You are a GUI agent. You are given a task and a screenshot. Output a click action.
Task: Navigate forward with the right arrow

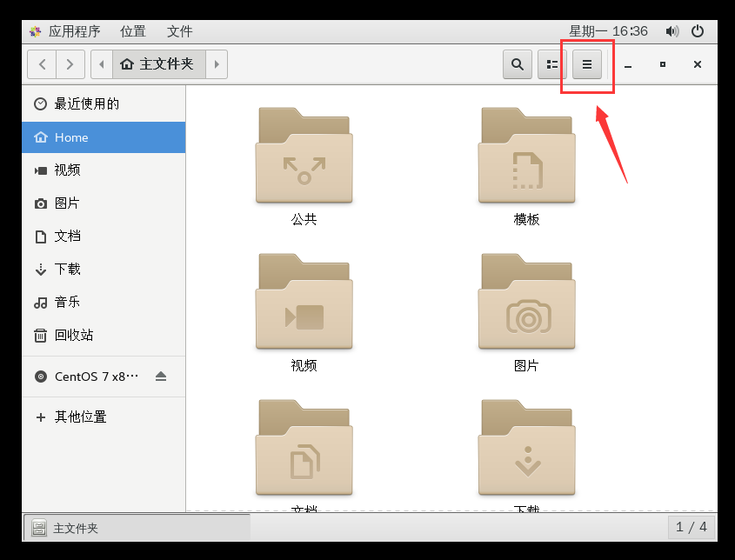70,63
